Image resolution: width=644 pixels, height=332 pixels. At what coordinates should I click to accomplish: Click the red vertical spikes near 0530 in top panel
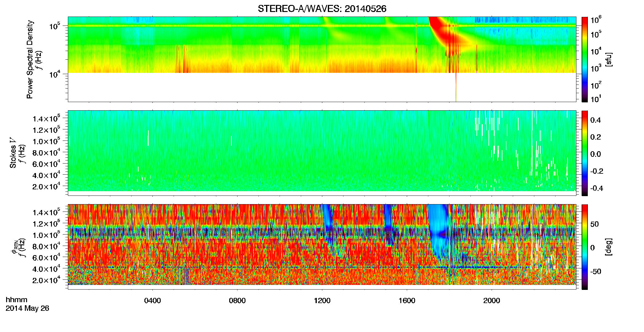[x=183, y=59]
